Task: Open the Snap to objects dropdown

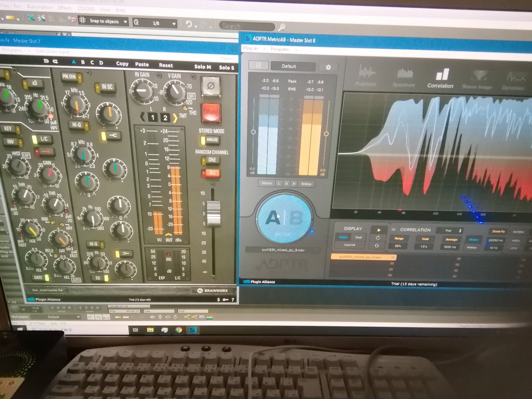Action: point(103,21)
